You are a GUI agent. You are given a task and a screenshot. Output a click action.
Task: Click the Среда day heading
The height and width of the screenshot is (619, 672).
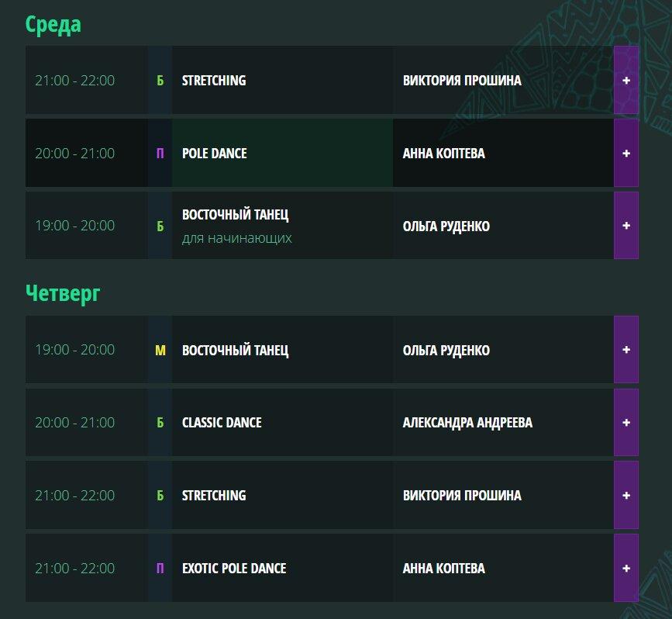click(x=53, y=25)
